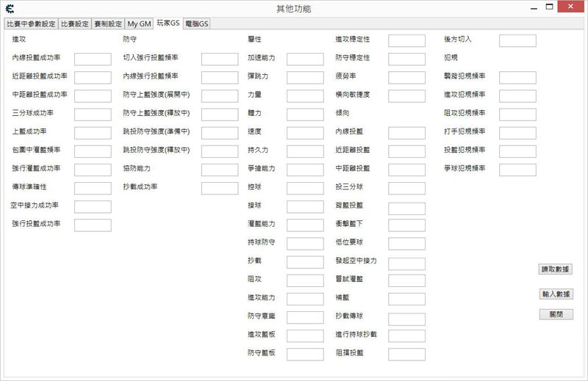This screenshot has height=381, width=588.
Task: Select the 進攻穩定性 input field
Action: click(406, 40)
